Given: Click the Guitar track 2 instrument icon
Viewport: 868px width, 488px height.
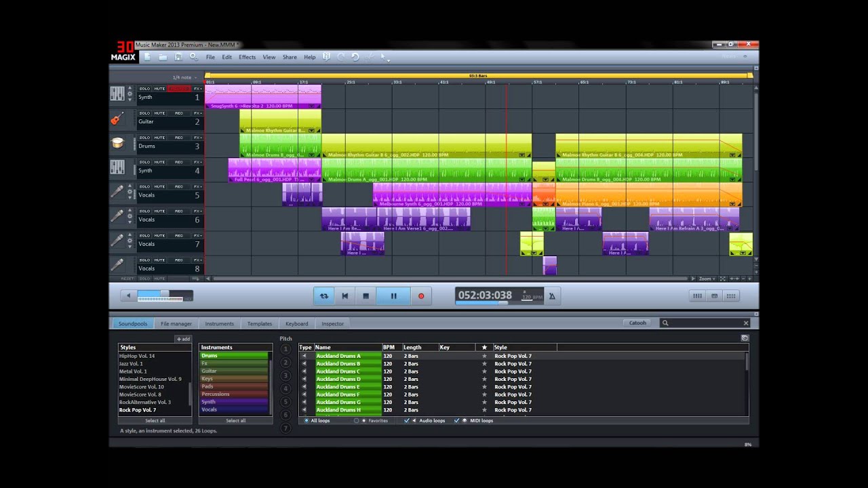Looking at the screenshot, I should tap(117, 119).
